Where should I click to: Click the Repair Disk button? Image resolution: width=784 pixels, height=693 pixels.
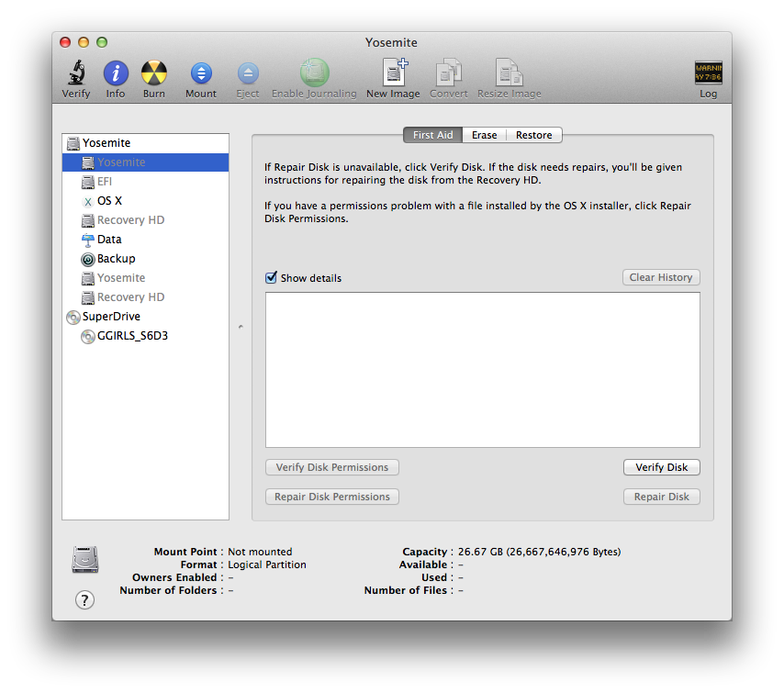[x=662, y=497]
